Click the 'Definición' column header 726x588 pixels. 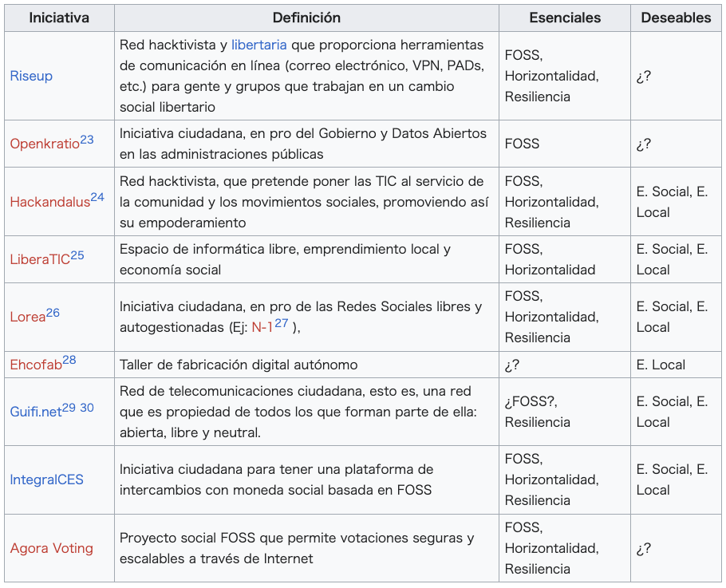click(306, 18)
